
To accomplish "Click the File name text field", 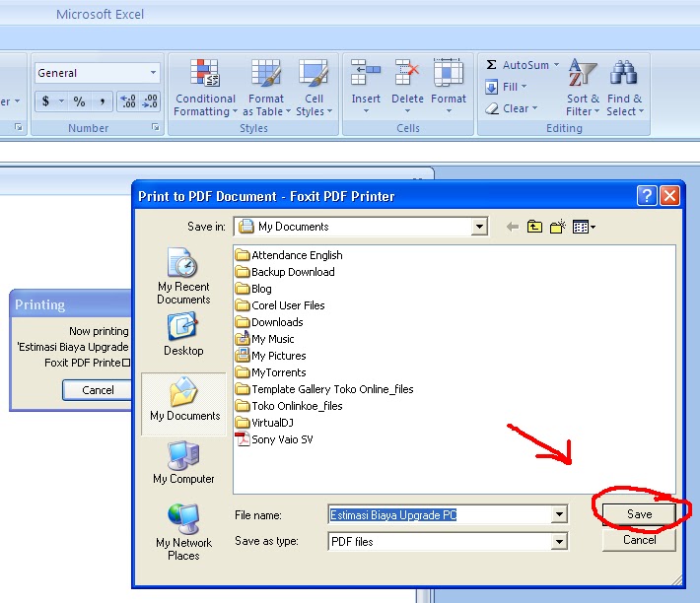I will click(440, 515).
